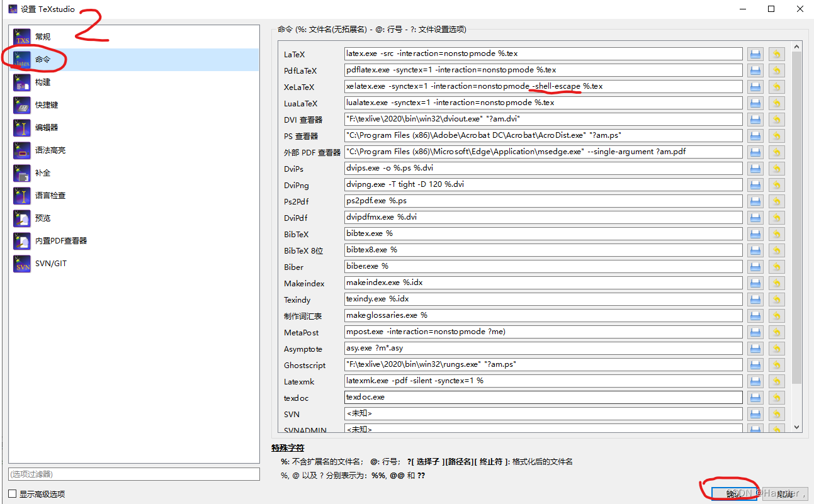Reset Makeindex command to default
The height and width of the screenshot is (504, 814).
(777, 283)
